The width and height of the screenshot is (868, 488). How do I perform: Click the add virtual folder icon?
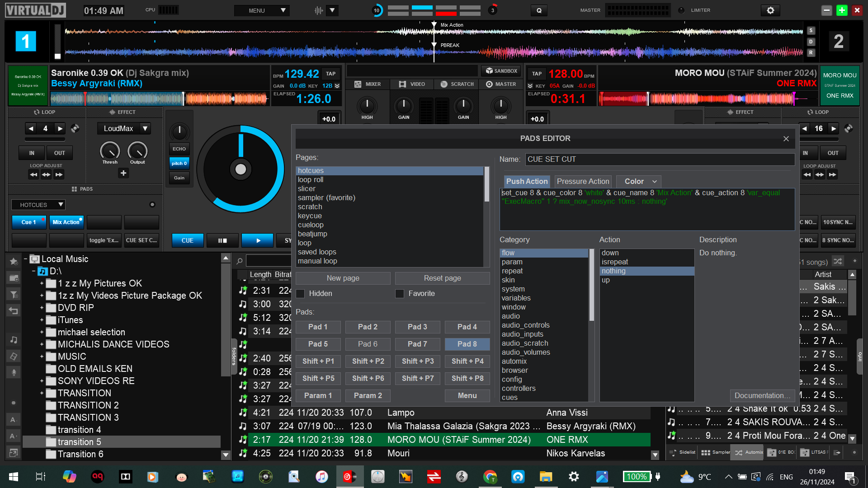[x=14, y=278]
